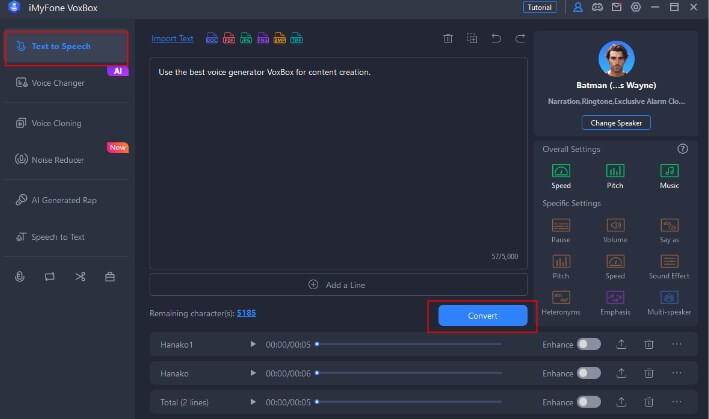
Task: Click Change Speaker button
Action: pos(616,123)
